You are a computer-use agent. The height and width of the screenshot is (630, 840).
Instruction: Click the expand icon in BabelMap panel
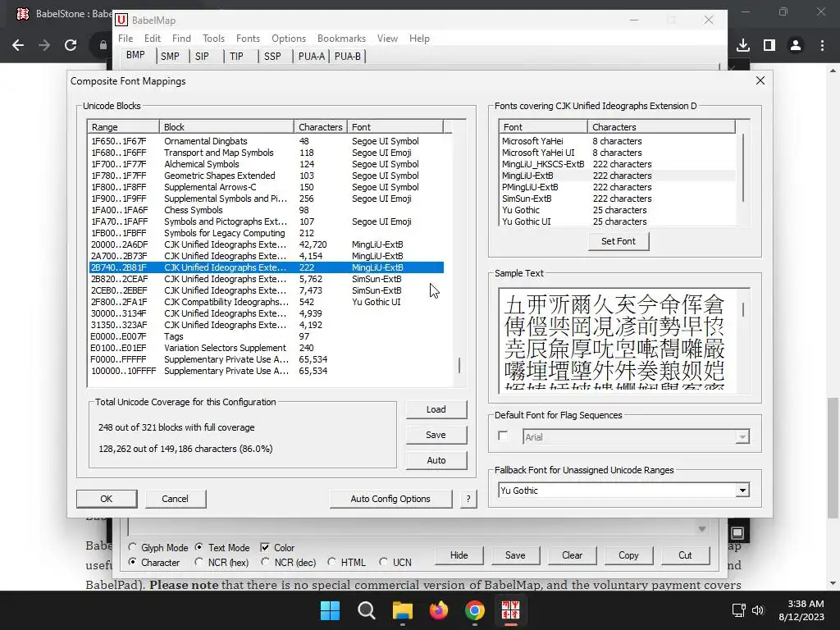(x=737, y=532)
